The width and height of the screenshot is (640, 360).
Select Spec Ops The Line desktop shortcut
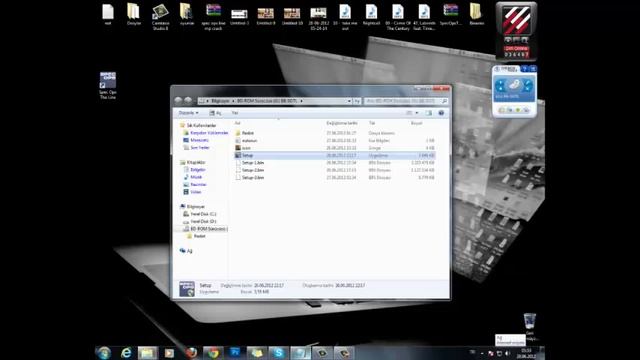click(108, 85)
